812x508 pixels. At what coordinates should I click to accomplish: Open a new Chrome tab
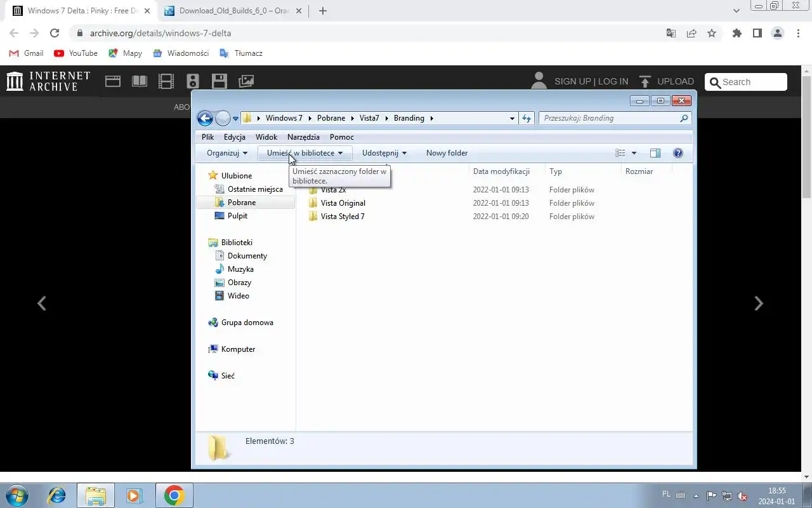pos(323,11)
